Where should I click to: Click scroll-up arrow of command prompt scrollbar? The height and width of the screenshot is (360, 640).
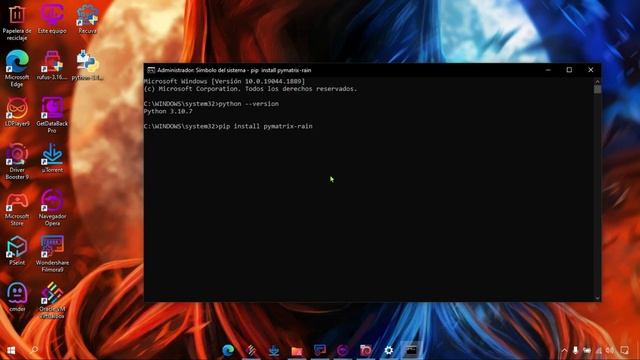pos(598,81)
